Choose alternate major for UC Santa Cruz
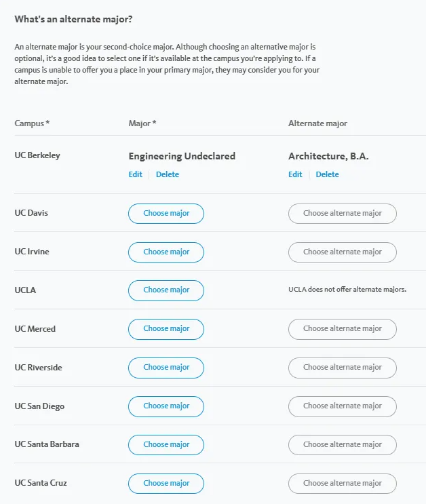426x504 pixels. (342, 484)
